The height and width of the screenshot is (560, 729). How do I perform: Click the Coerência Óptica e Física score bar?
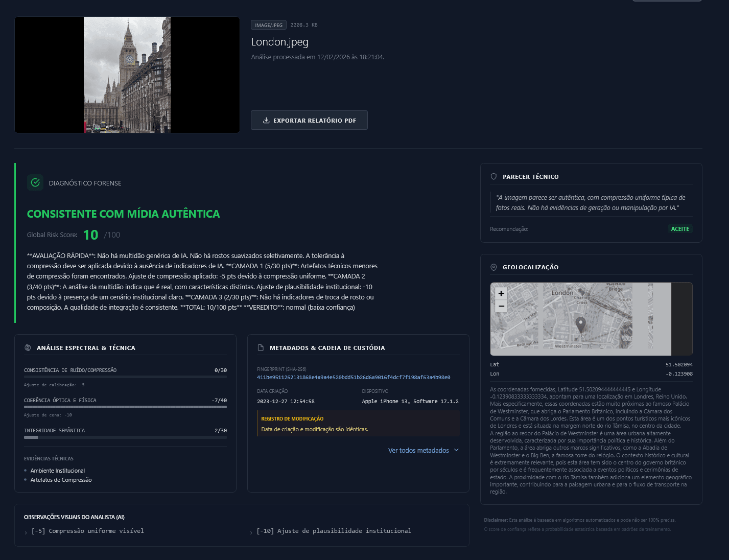click(125, 407)
